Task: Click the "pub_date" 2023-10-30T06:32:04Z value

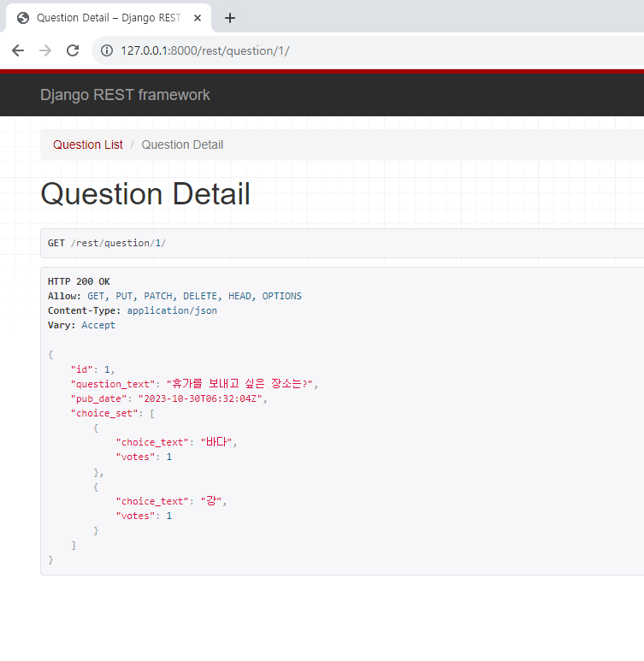Action: (x=200, y=398)
